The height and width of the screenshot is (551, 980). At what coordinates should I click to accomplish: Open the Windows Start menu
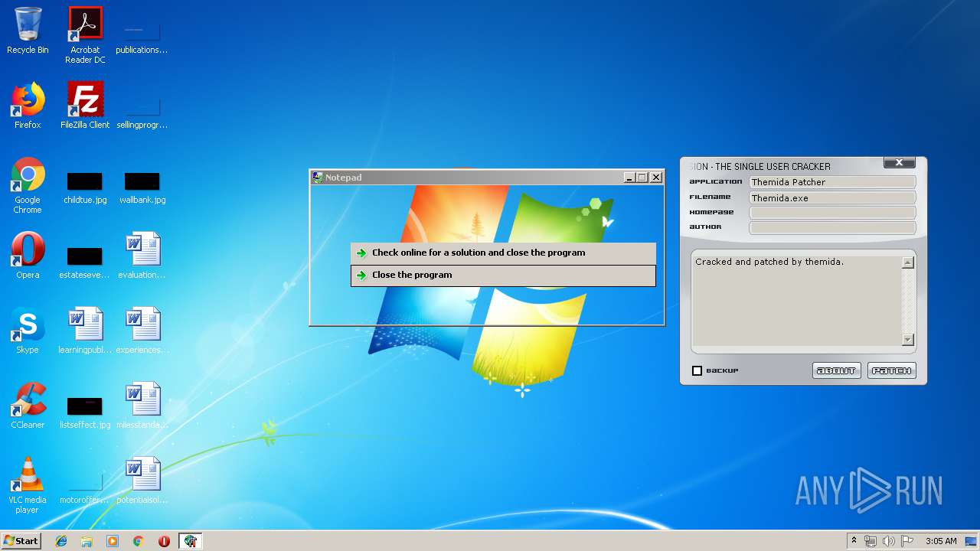[21, 541]
